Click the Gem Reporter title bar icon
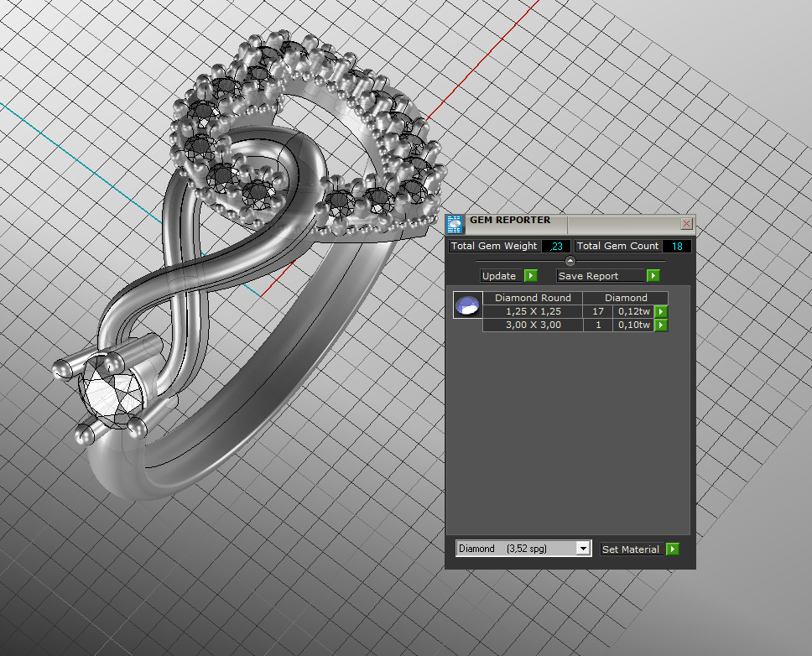This screenshot has height=656, width=812. tap(454, 224)
